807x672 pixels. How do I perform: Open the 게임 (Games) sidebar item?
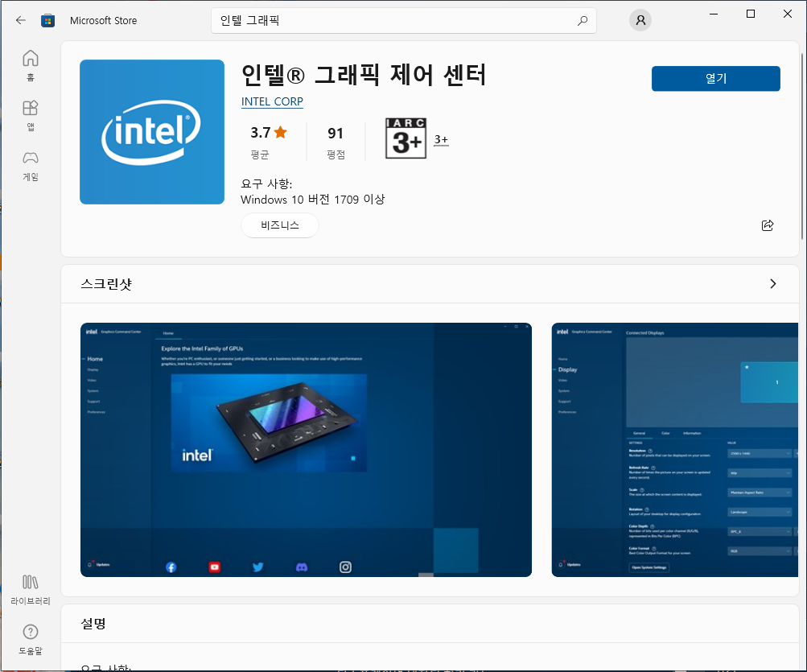[31, 166]
